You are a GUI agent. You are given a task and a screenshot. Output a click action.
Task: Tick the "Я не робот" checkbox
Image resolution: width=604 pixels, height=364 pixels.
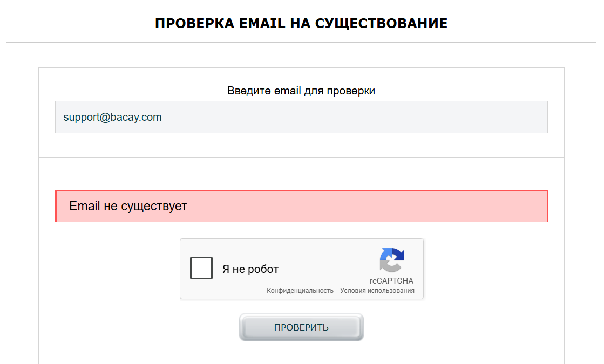(x=201, y=269)
